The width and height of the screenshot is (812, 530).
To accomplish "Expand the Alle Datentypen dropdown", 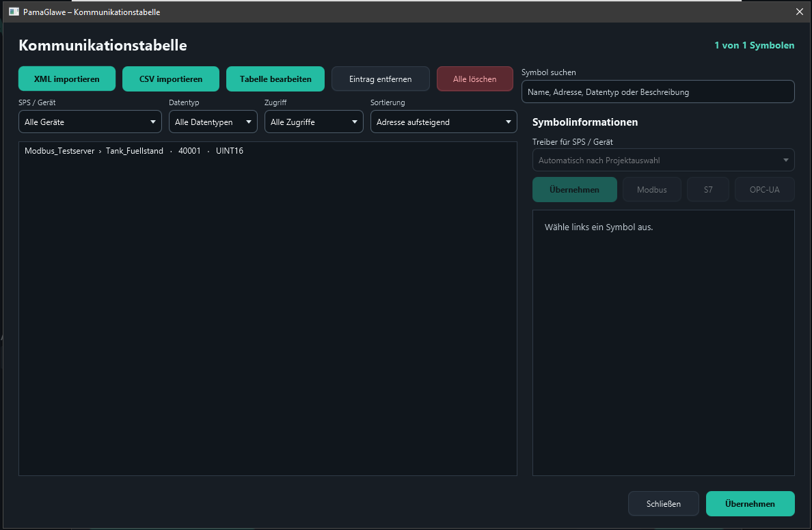I will coord(213,122).
